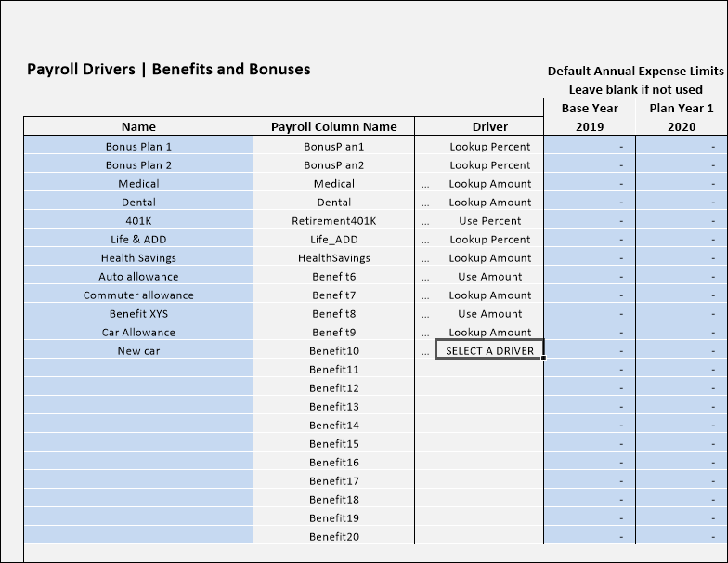The height and width of the screenshot is (563, 728).
Task: Click the 'Base Year 2019' column header
Action: [x=590, y=117]
